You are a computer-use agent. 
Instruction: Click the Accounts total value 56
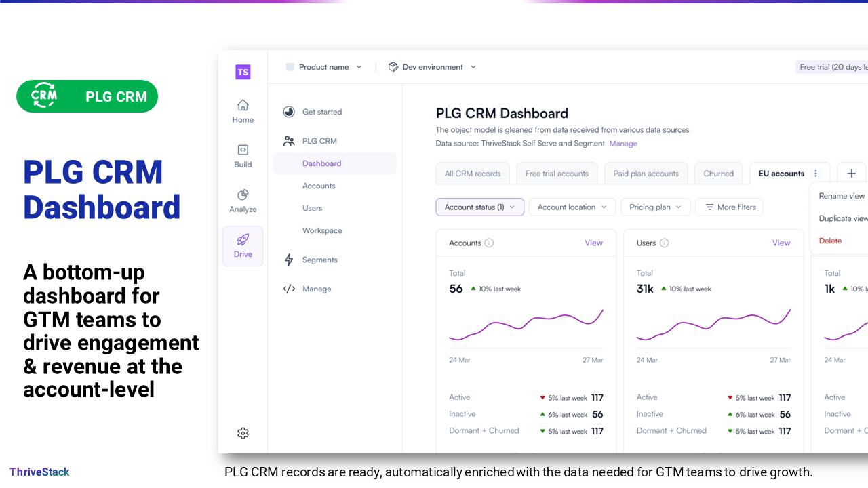coord(456,289)
